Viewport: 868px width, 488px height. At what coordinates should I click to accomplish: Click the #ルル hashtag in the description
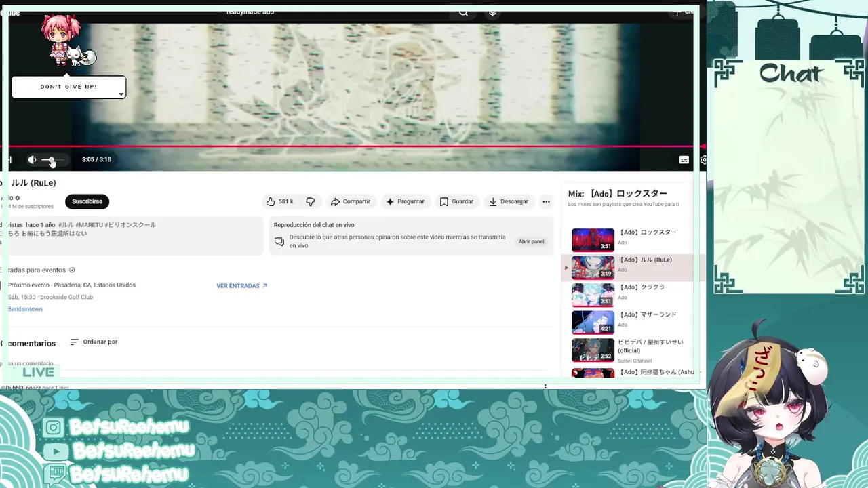coord(66,225)
